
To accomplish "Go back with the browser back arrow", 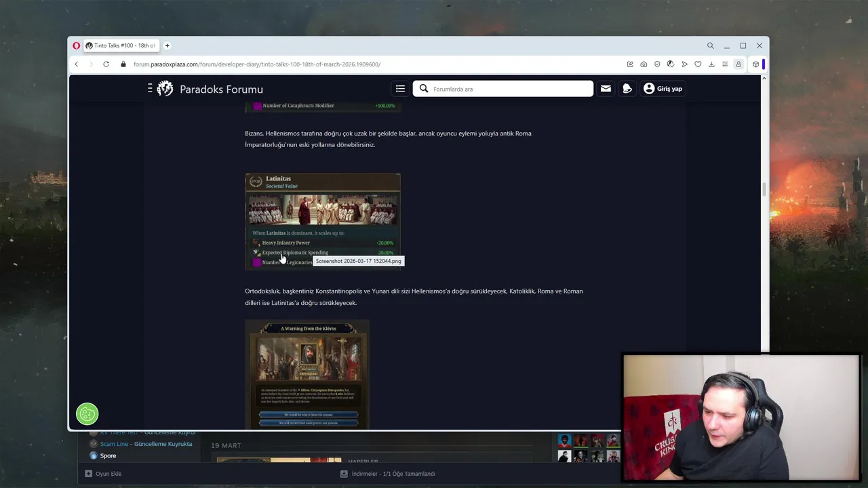I will pyautogui.click(x=77, y=64).
